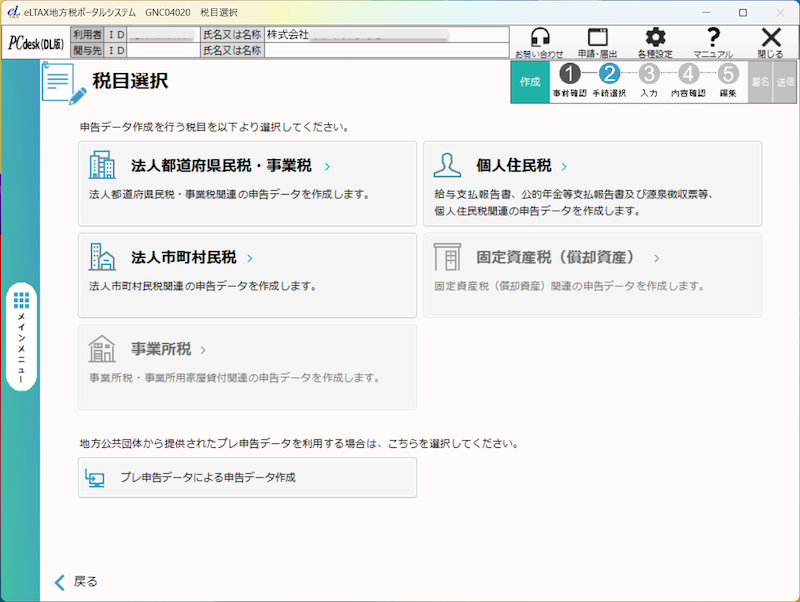
Task: Click the person icon of 個人住民税
Action: pos(447,165)
